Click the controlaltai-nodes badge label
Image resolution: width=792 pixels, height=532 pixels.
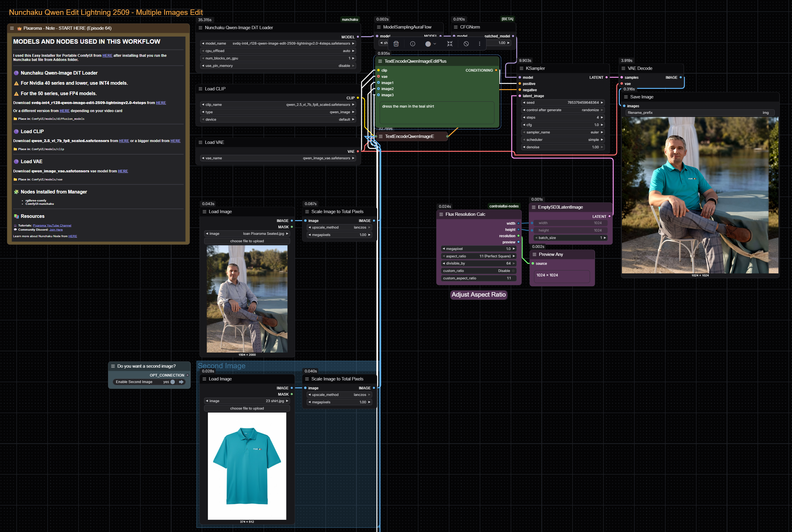tap(504, 206)
